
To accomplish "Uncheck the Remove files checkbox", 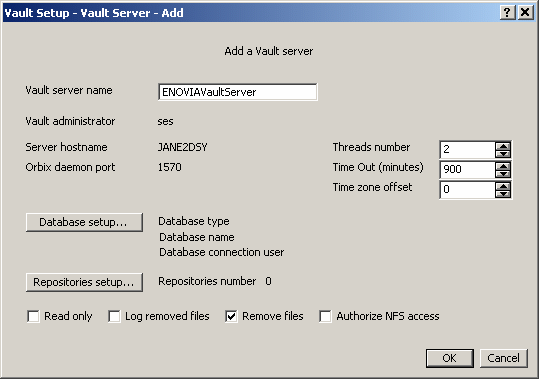I will click(231, 316).
